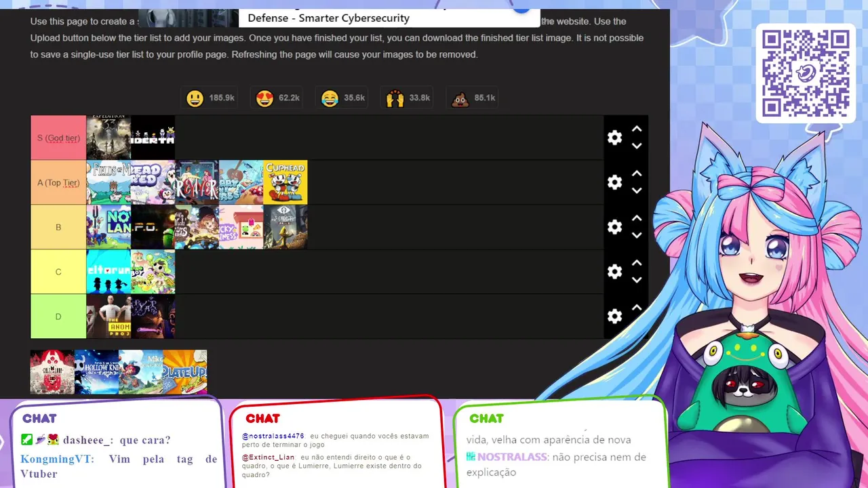
Task: Pick the PlateUp! unranked thumbnail
Action: point(184,372)
